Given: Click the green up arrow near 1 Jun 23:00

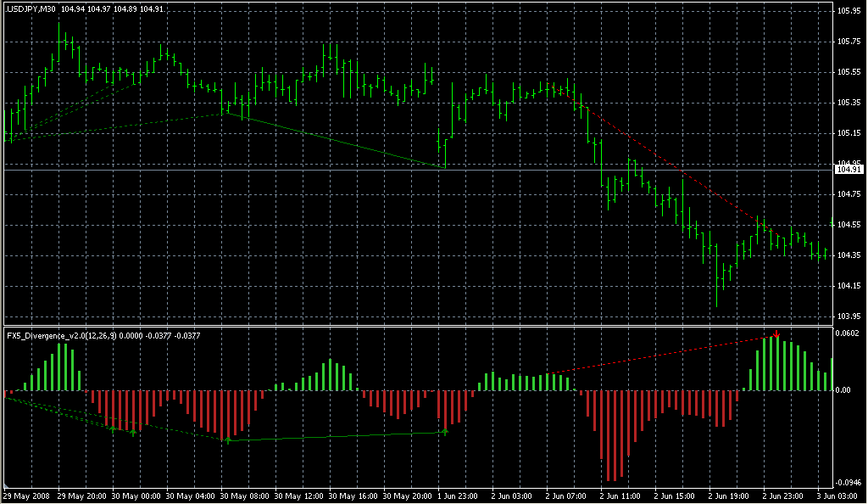Looking at the screenshot, I should 445,433.
